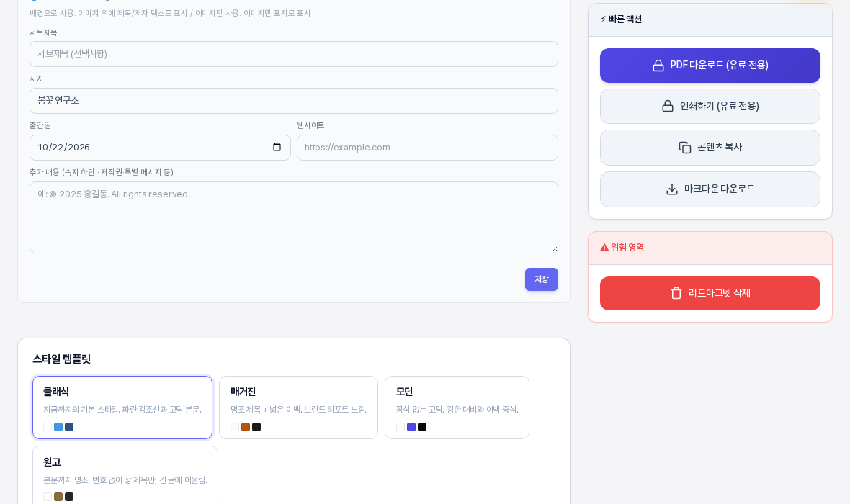This screenshot has height=504, width=850.
Task: Click the 추가 내용 field label
Action: (102, 172)
